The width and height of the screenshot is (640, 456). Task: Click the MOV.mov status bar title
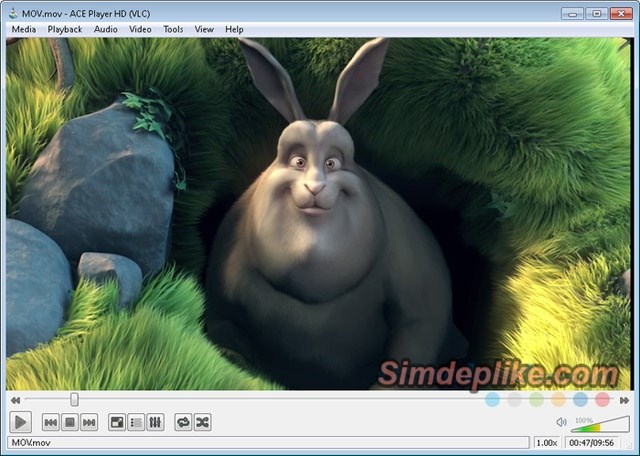[31, 443]
